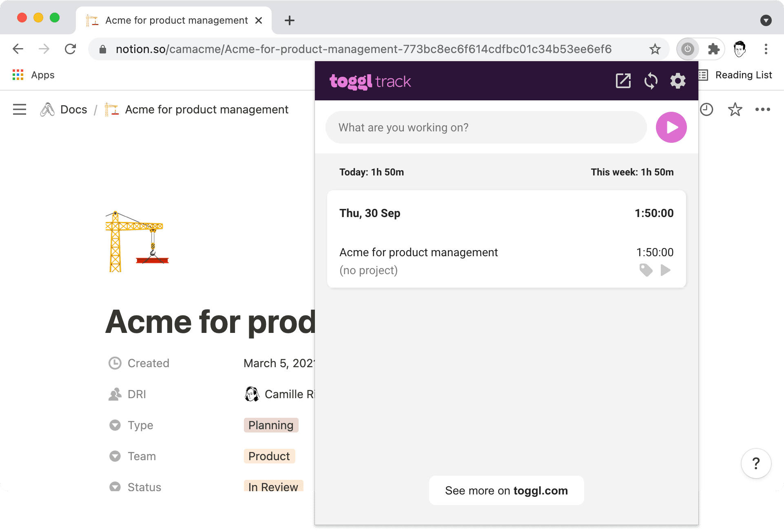Click See more on toggl.com

tap(506, 490)
